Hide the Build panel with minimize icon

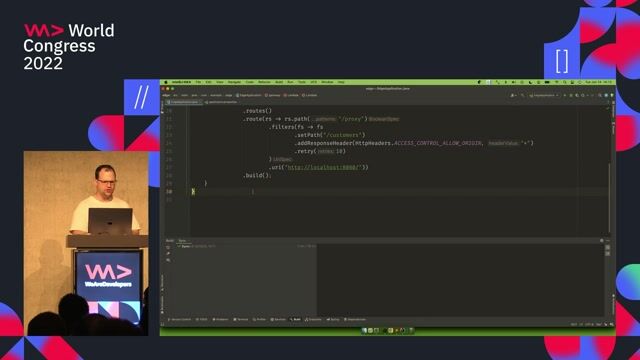click(608, 241)
